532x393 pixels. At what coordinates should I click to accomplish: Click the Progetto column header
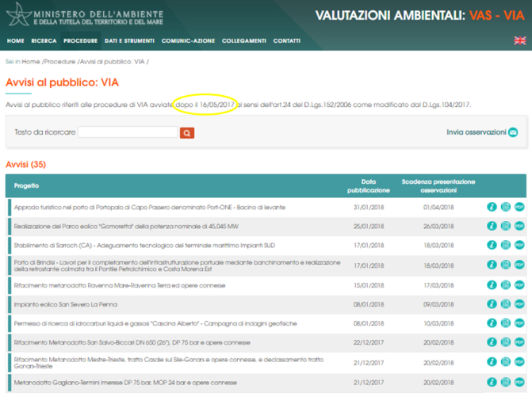pos(26,186)
